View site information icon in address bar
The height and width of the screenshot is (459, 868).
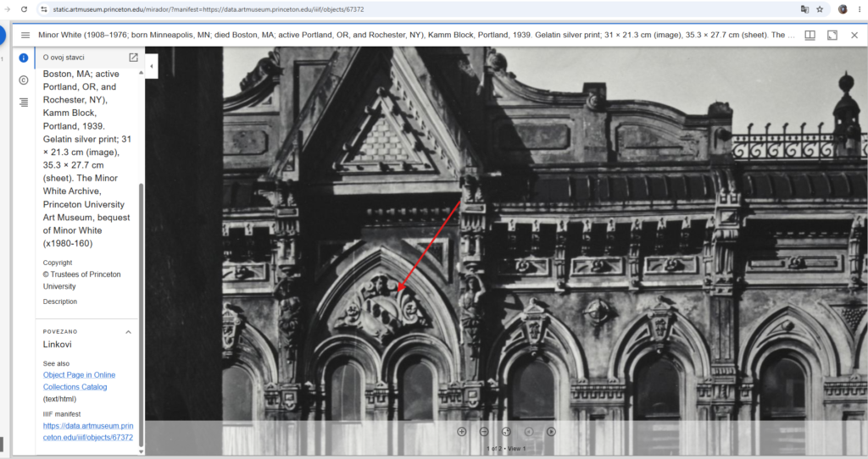pos(44,9)
